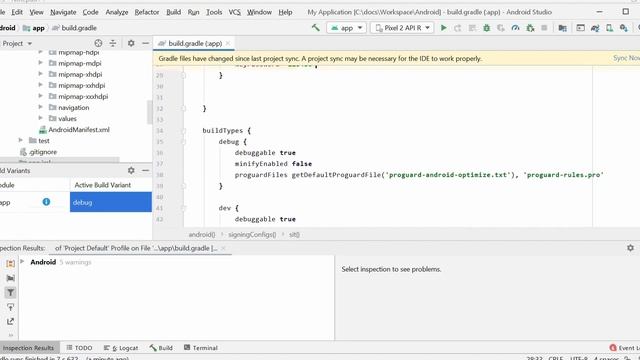Image resolution: width=640 pixels, height=360 pixels.
Task: Click the Project tree vertical scrollbar
Action: (x=149, y=111)
